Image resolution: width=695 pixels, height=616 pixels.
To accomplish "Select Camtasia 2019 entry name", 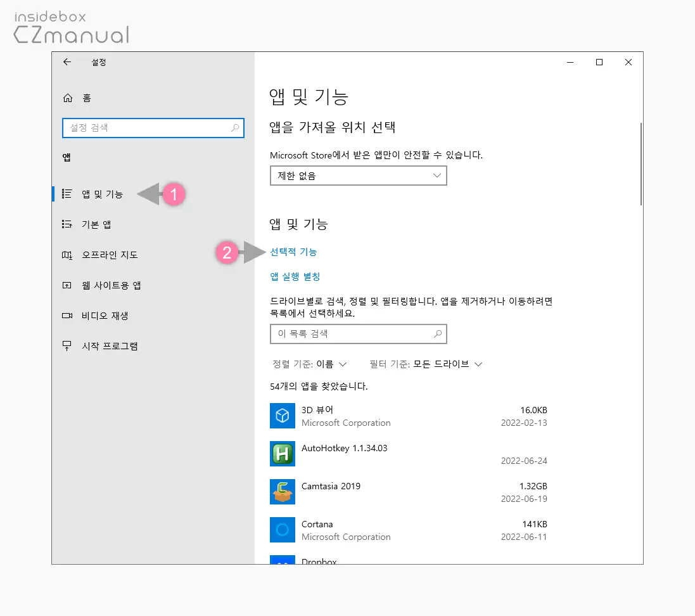I will (x=331, y=486).
